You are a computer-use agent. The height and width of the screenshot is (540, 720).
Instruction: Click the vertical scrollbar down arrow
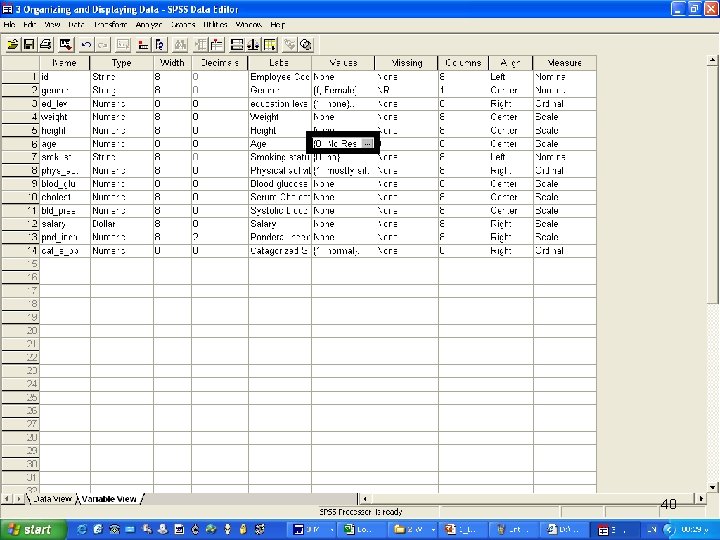[712, 487]
